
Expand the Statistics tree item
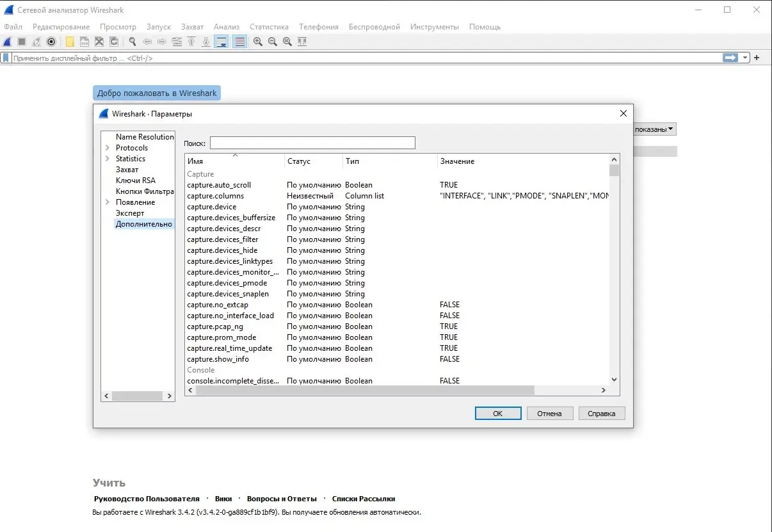coord(108,158)
